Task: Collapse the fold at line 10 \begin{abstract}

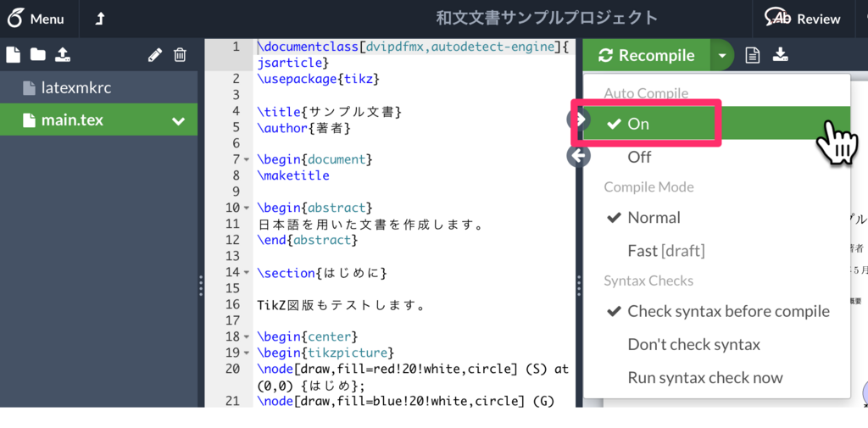Action: [x=247, y=208]
